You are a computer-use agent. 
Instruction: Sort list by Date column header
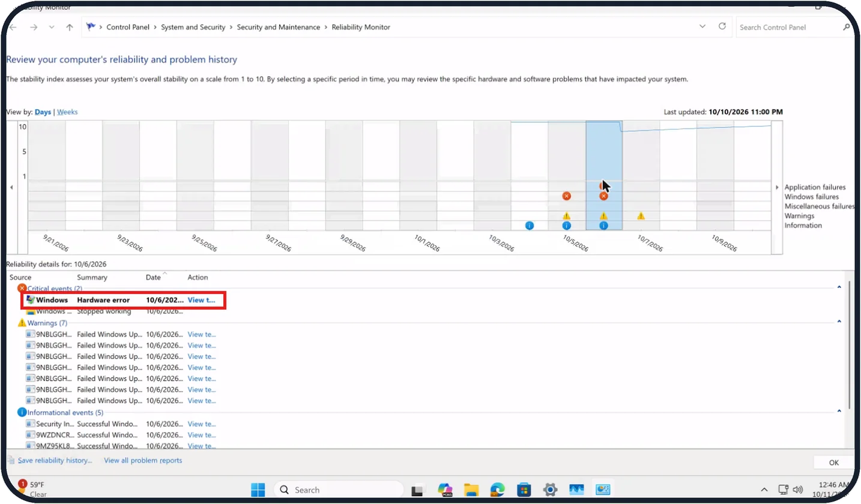pyautogui.click(x=153, y=277)
